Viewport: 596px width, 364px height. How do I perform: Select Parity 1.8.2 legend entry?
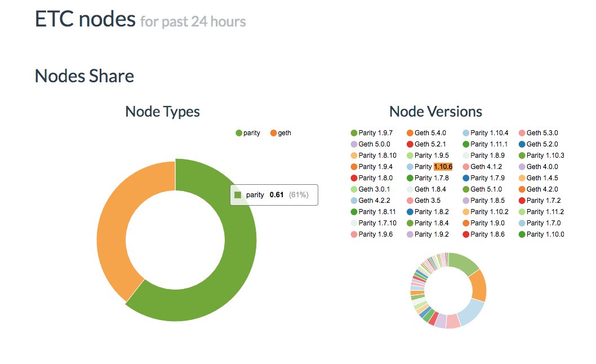[x=428, y=211]
